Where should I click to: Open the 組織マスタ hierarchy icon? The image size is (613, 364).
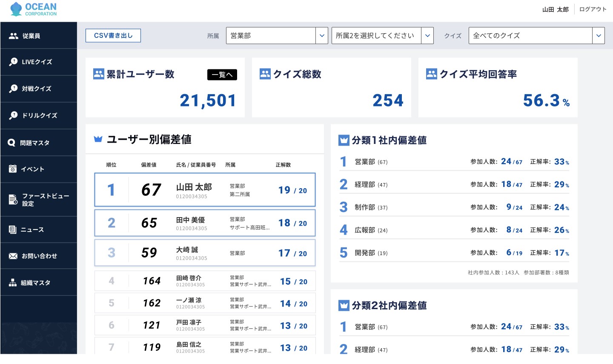pos(13,283)
